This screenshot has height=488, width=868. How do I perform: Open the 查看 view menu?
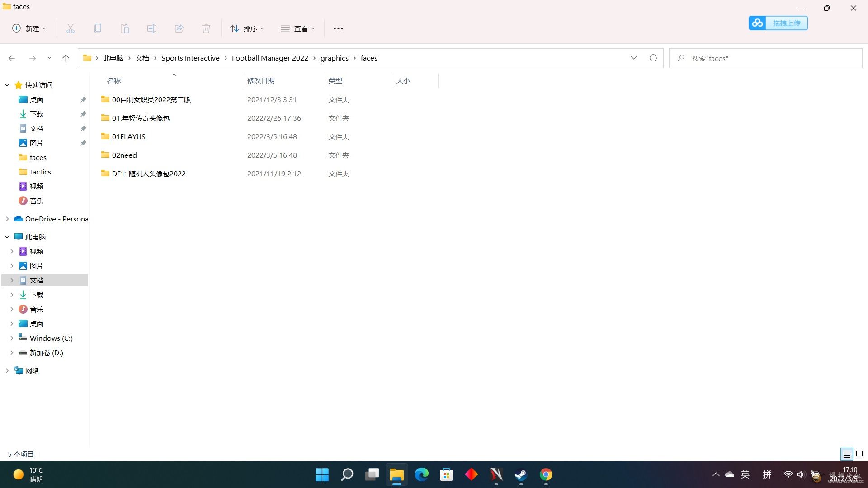297,28
